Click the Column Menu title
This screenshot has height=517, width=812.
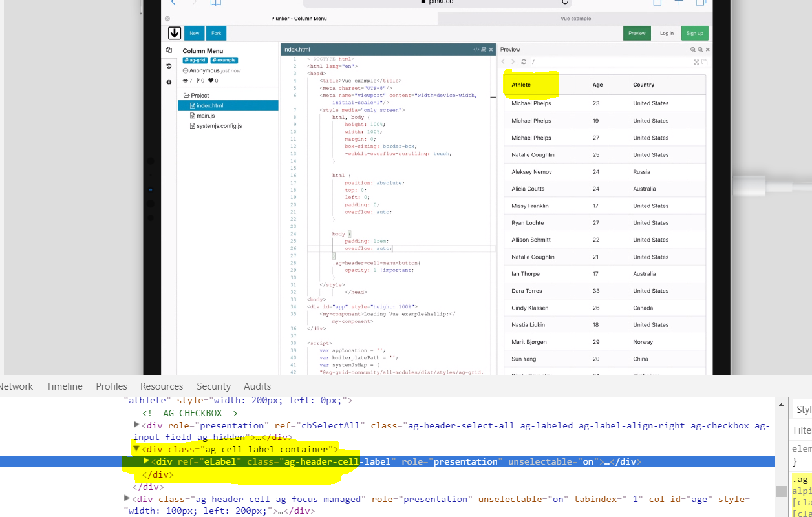[203, 51]
